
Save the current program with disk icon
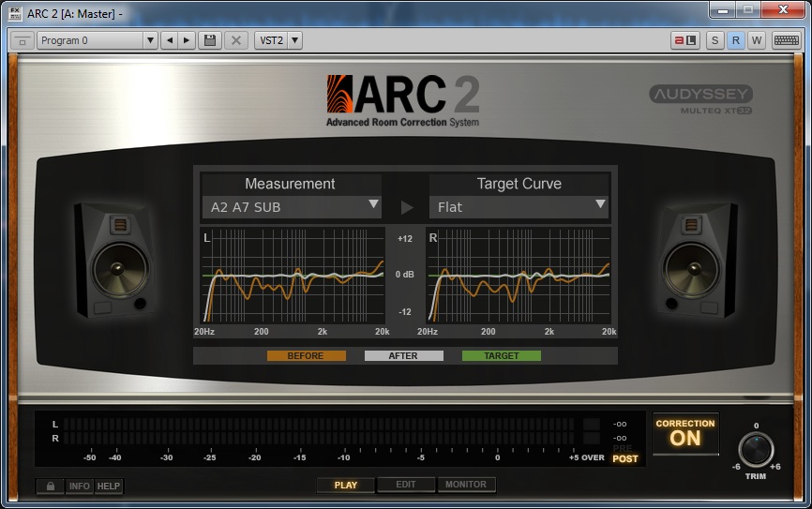[210, 40]
